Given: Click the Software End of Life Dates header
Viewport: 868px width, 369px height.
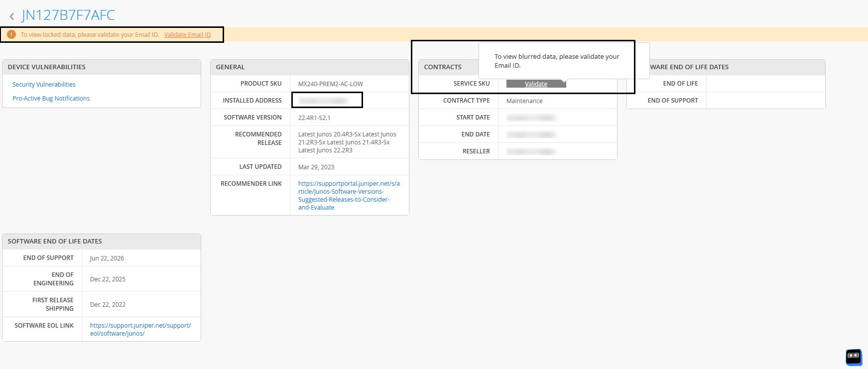Looking at the screenshot, I should click(x=102, y=242).
